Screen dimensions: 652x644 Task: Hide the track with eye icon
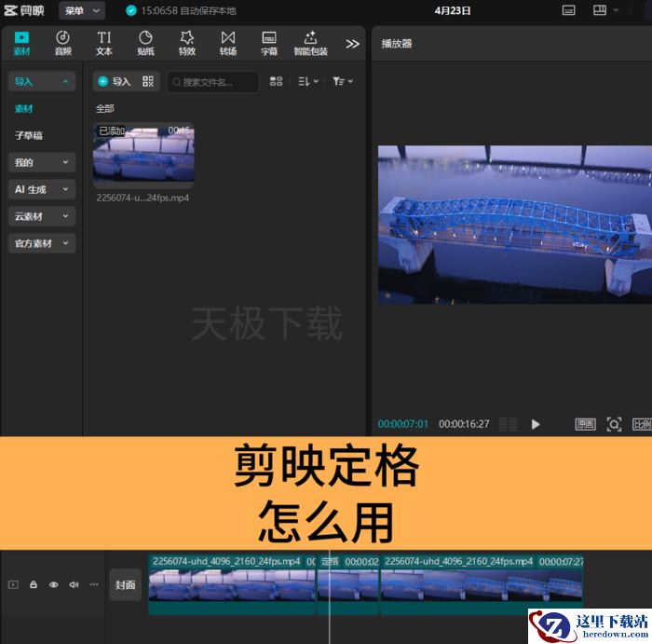54,584
